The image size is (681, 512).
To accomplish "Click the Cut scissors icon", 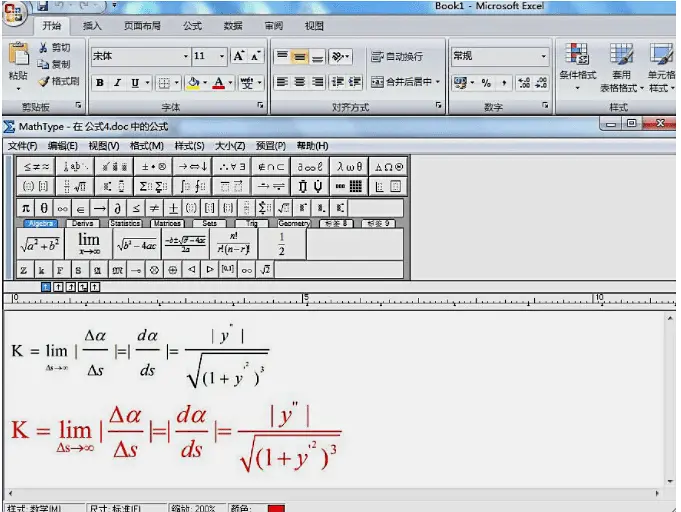I will (43, 47).
